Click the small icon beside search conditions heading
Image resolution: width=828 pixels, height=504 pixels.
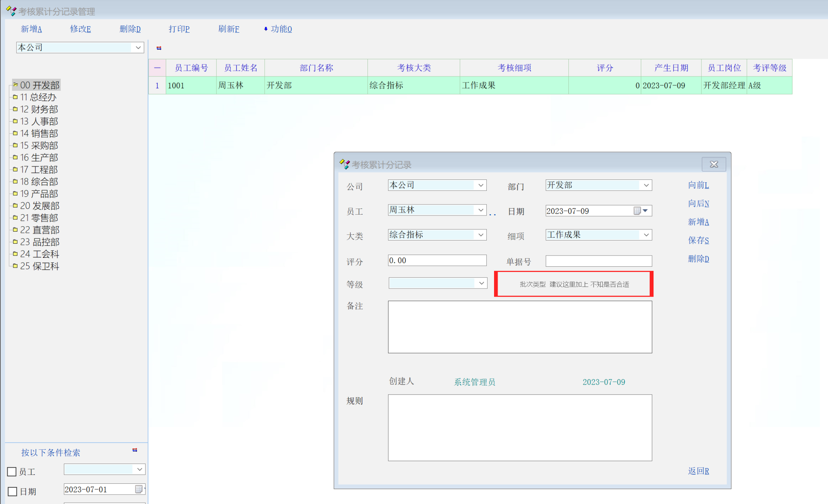(x=135, y=450)
